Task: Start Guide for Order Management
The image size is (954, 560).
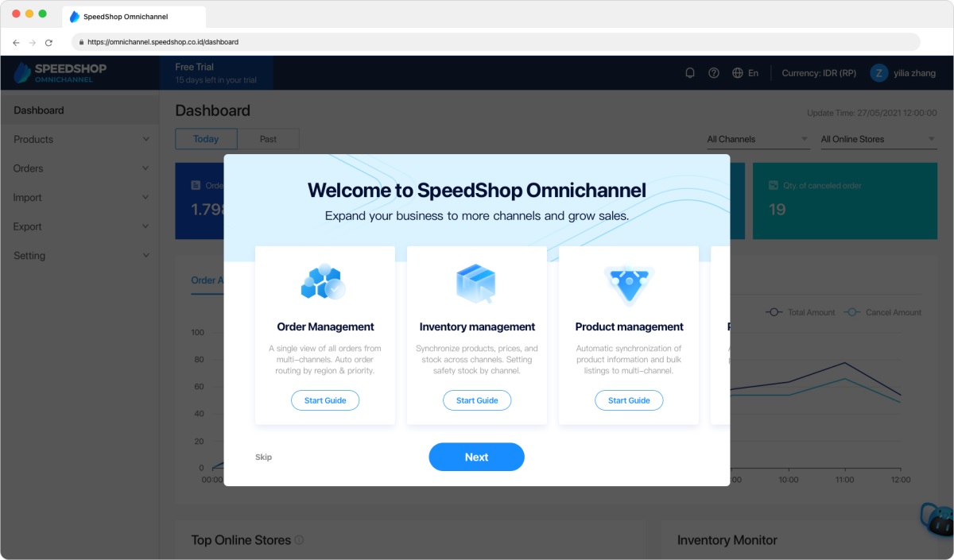Action: tap(325, 400)
